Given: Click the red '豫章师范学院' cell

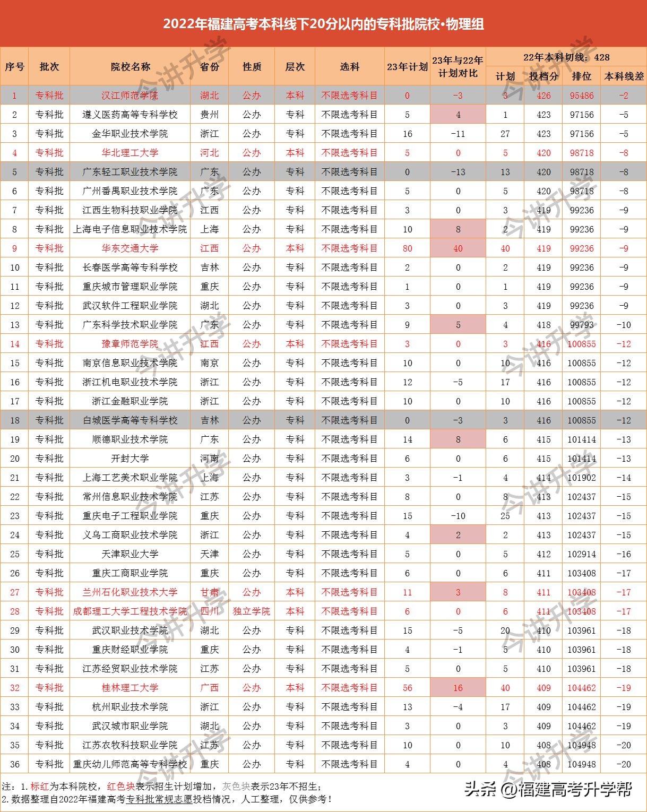Looking at the screenshot, I should tap(130, 344).
